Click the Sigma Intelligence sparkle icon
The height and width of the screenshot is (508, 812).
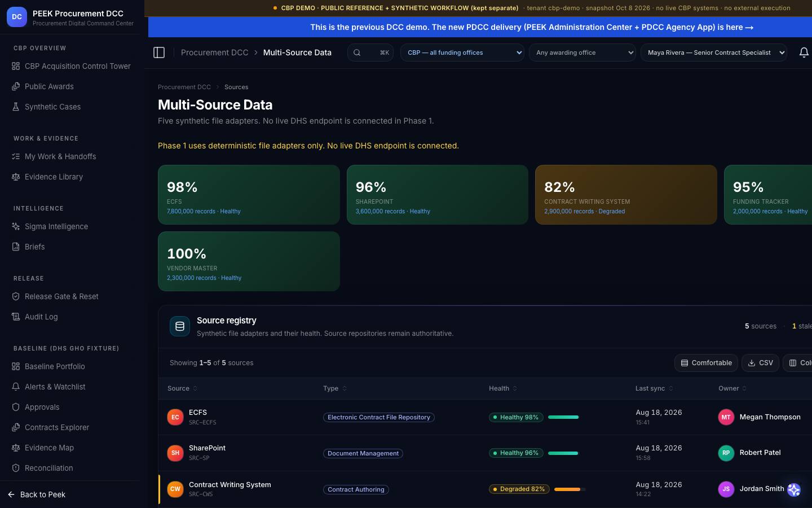click(x=16, y=226)
